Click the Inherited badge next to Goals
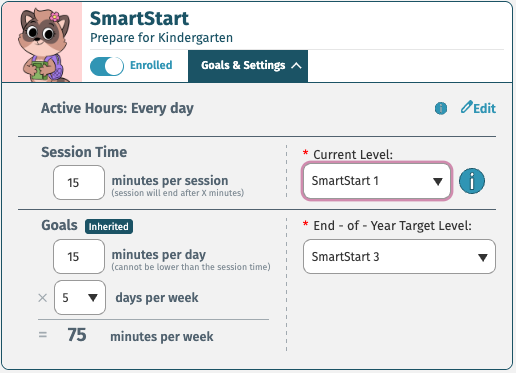The width and height of the screenshot is (516, 373). pos(109,227)
